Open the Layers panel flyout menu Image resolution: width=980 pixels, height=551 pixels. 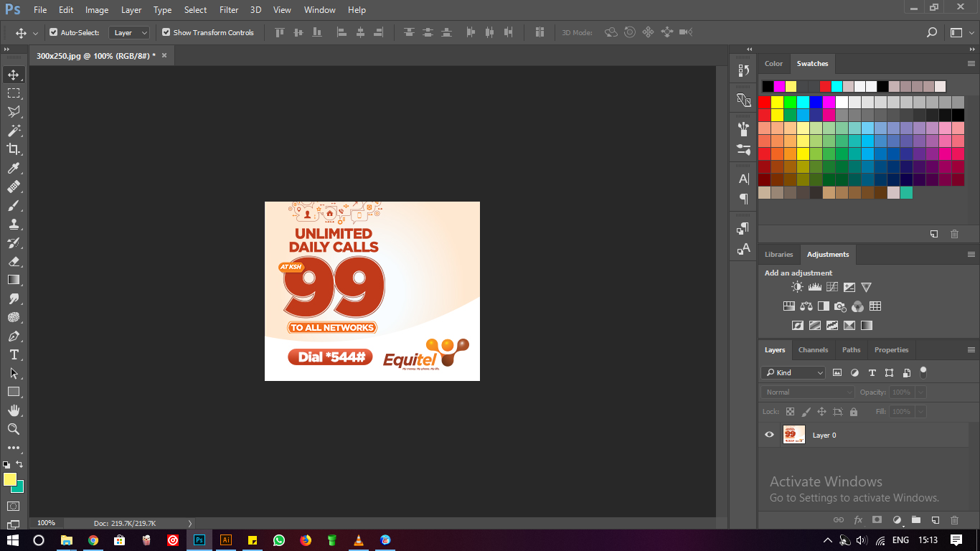click(971, 350)
